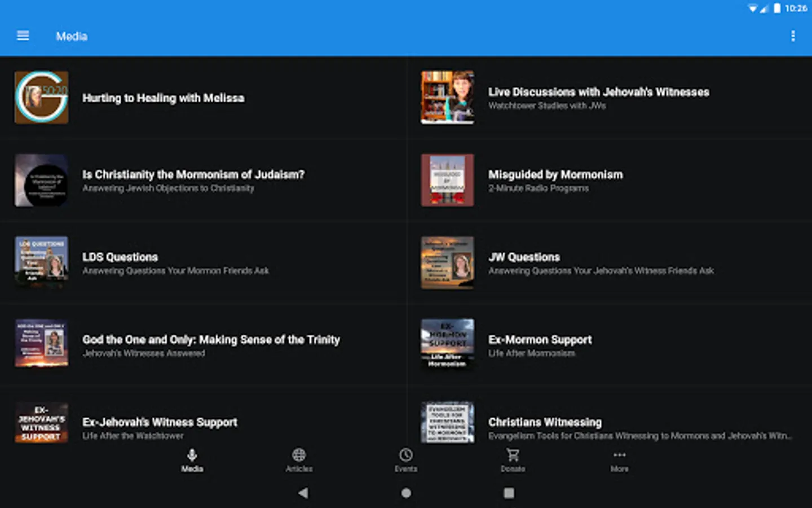Select Misguided by Mormonism title
Image resolution: width=812 pixels, height=508 pixels.
tap(555, 174)
